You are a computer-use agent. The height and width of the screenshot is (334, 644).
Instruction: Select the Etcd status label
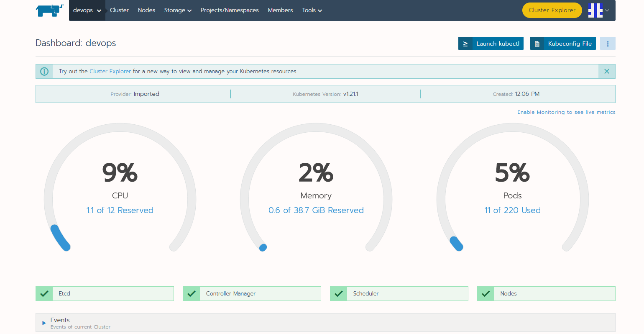[x=64, y=293]
